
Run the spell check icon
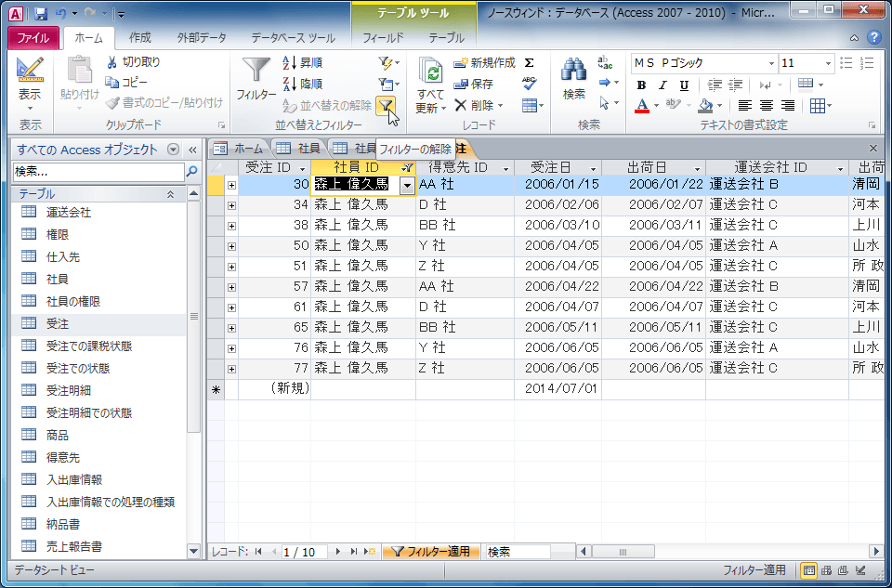point(529,85)
